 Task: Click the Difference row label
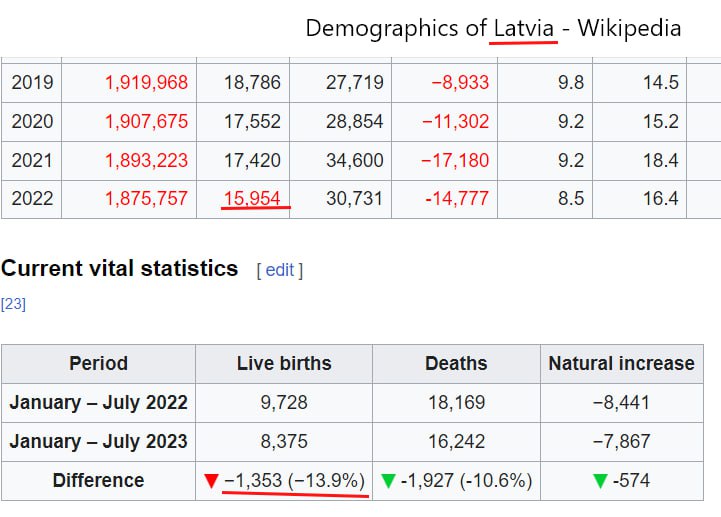tap(98, 481)
